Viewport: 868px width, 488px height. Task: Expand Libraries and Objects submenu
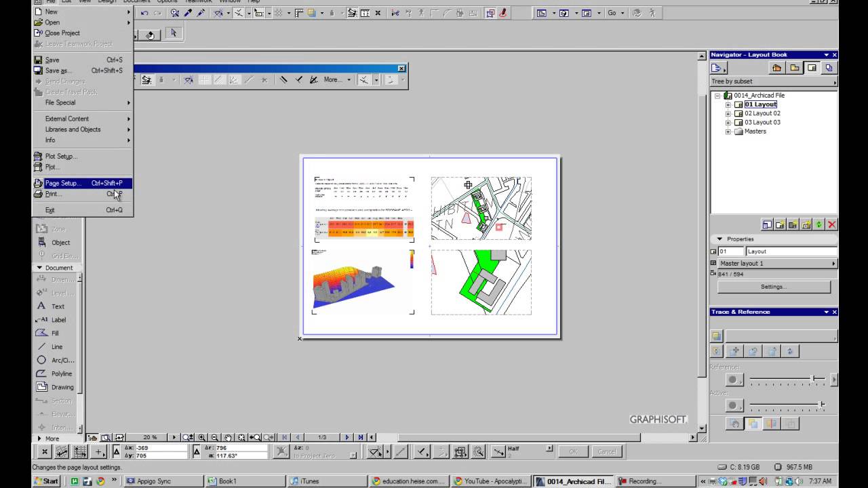click(x=82, y=129)
